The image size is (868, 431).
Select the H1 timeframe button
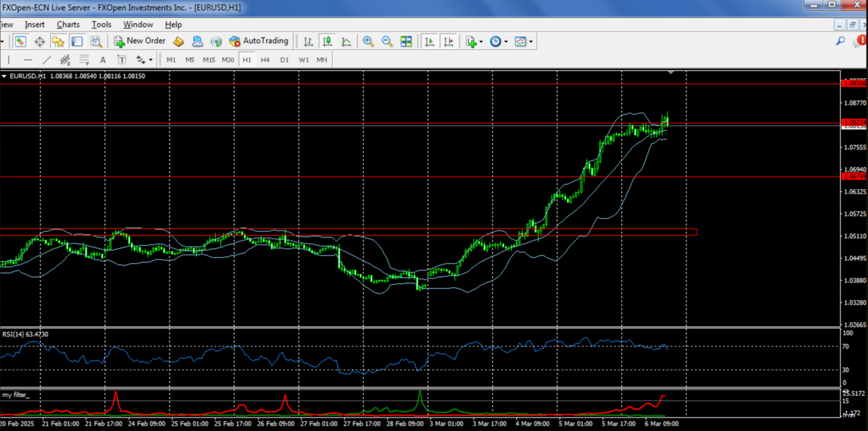tap(246, 60)
